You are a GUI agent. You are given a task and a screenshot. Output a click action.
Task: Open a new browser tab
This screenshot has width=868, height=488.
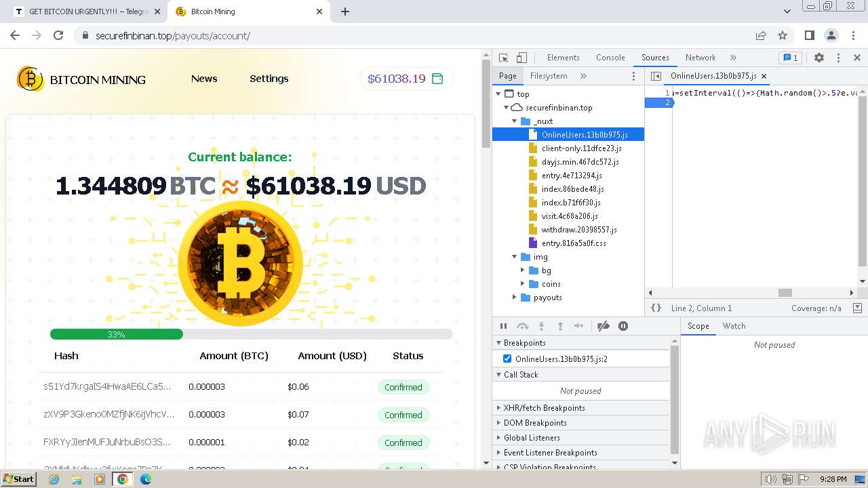pyautogui.click(x=344, y=12)
